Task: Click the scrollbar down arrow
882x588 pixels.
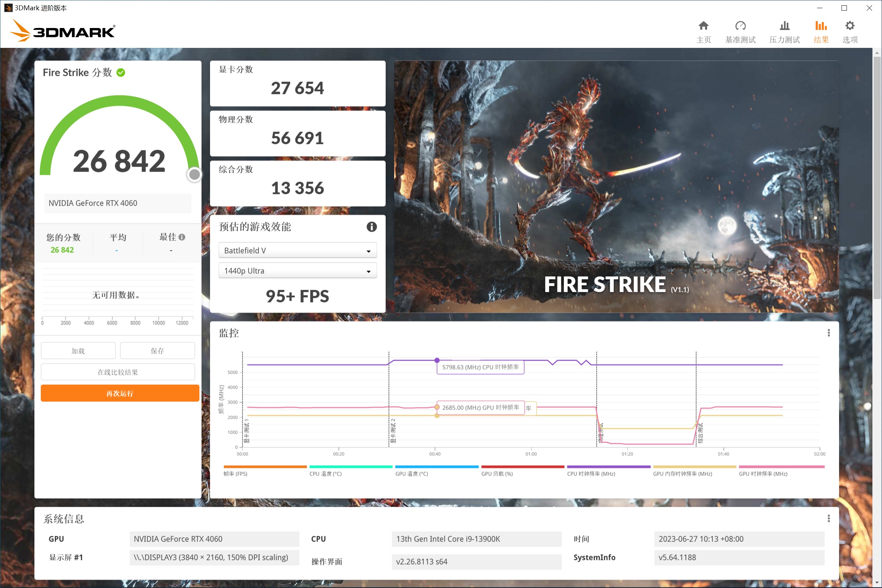Action: [x=877, y=583]
